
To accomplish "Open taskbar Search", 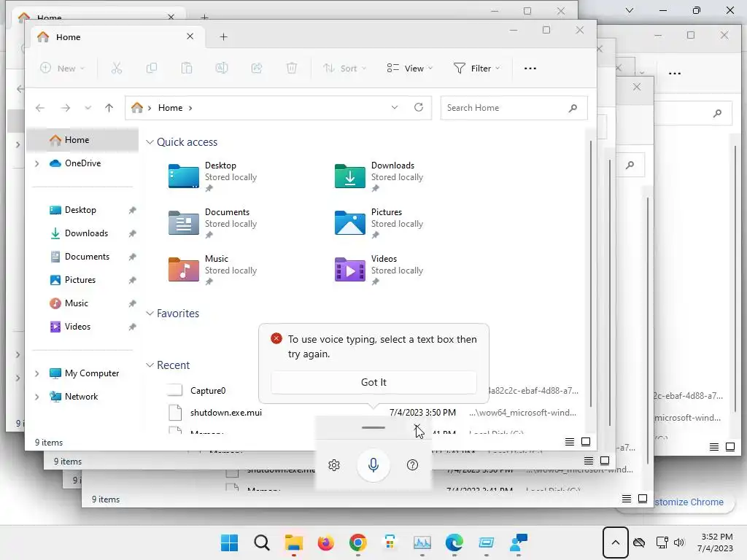I will 262,542.
